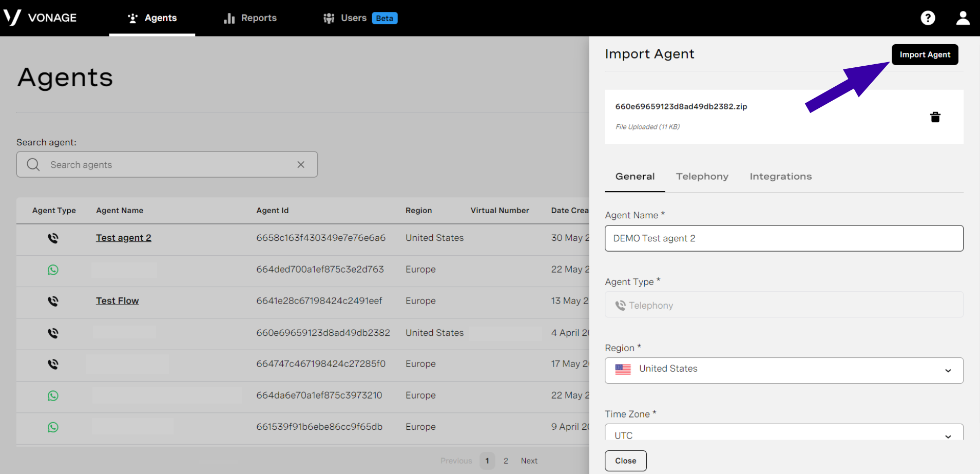Screen dimensions: 980x474
Task: Click the WhatsApp icon in the agent list
Action: [53, 270]
